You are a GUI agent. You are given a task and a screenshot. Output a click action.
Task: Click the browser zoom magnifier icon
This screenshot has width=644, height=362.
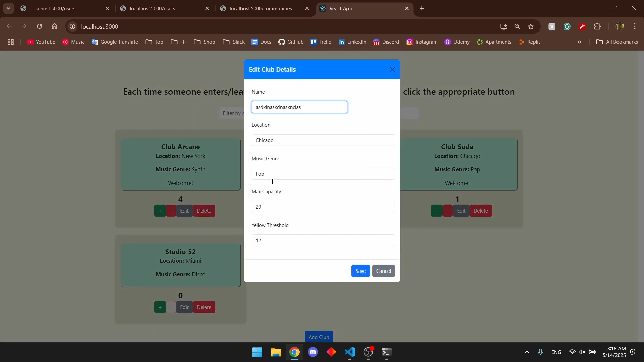[517, 26]
